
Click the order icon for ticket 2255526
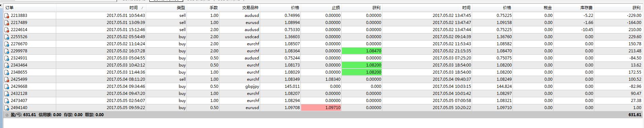point(6,37)
